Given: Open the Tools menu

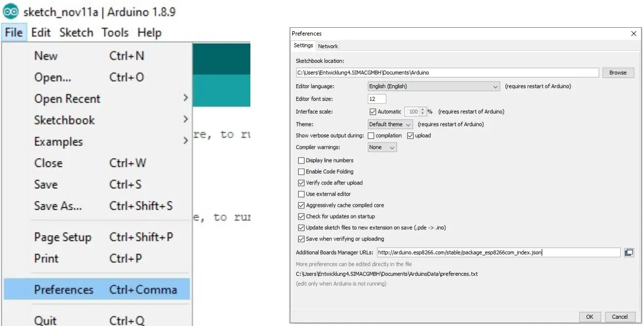Looking at the screenshot, I should (x=115, y=33).
